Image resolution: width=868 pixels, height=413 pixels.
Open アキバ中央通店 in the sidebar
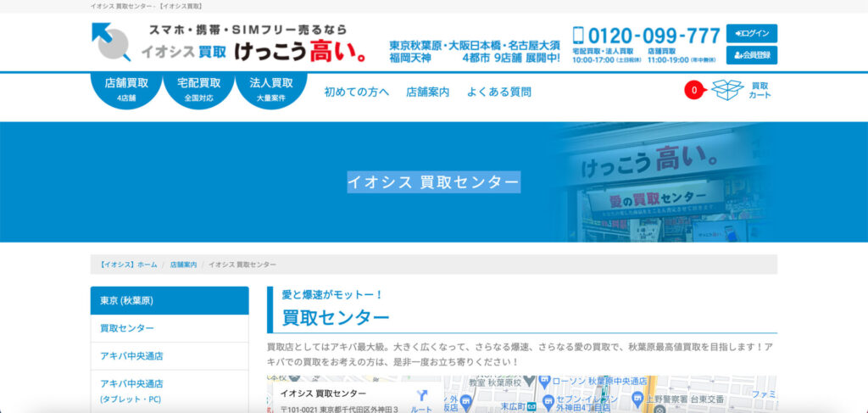tap(170, 356)
